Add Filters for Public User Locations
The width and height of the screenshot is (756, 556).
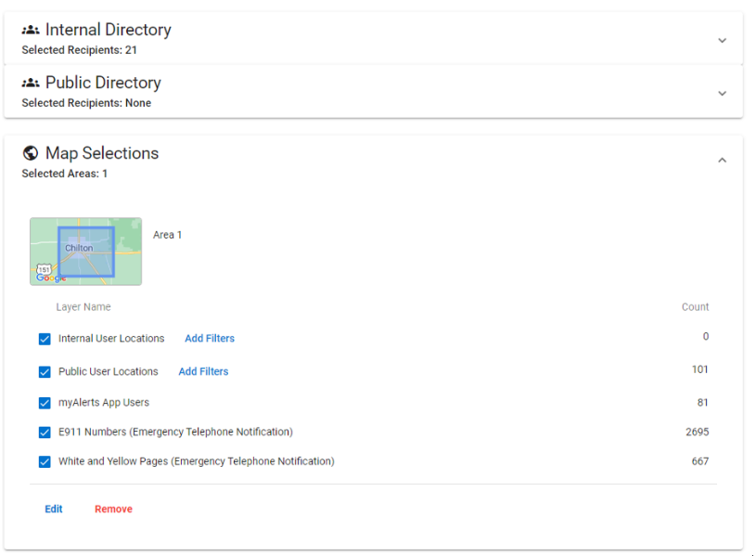coord(203,371)
